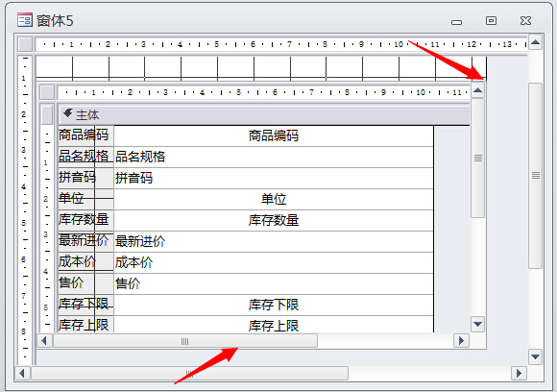
Task: Click the 窗体5 form icon in title bar
Action: 25,20
